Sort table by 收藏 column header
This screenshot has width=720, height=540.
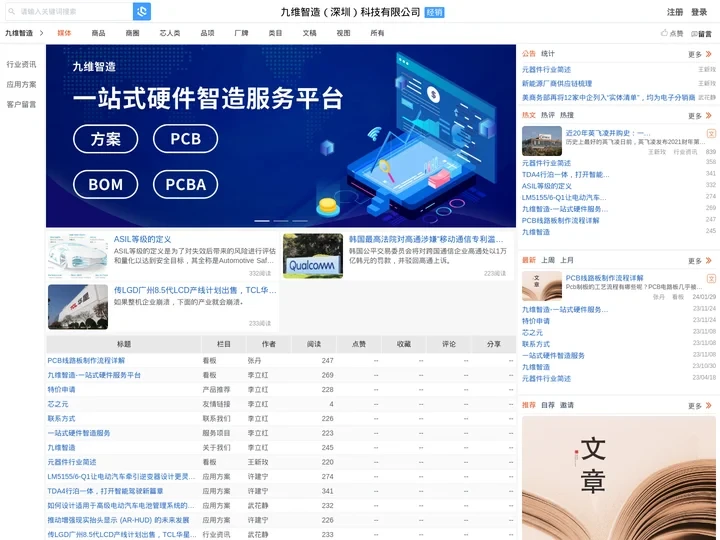point(404,344)
